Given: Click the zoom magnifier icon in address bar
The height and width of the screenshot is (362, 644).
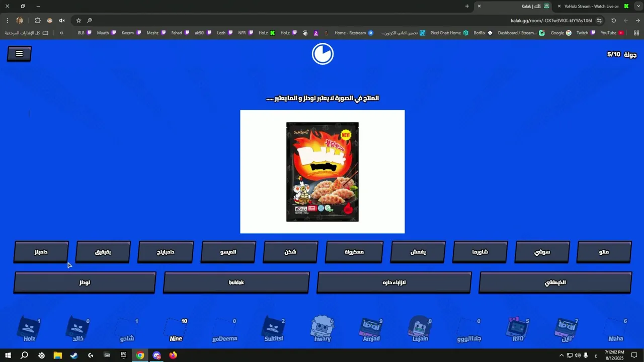Looking at the screenshot, I should coord(90,21).
